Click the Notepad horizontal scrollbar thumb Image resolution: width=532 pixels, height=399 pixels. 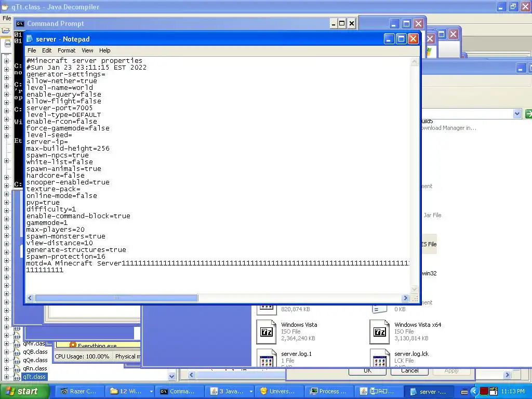[x=116, y=298]
